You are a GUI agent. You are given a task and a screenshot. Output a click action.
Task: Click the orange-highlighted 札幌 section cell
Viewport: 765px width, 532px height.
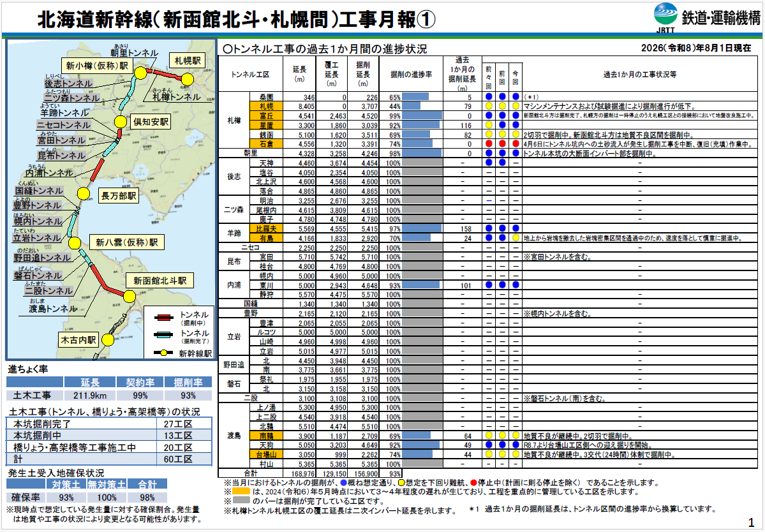click(x=266, y=107)
